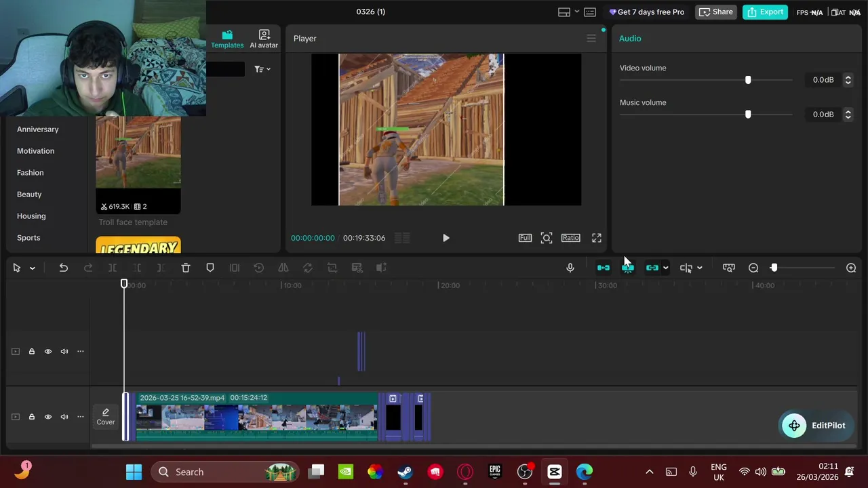Click the Cover edit button

coord(105,417)
